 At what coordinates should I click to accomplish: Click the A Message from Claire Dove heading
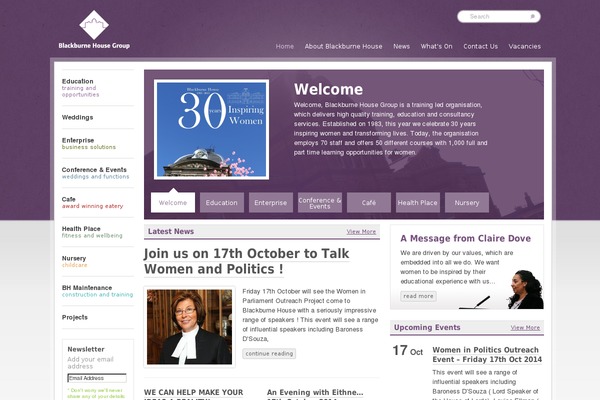pyautogui.click(x=465, y=238)
